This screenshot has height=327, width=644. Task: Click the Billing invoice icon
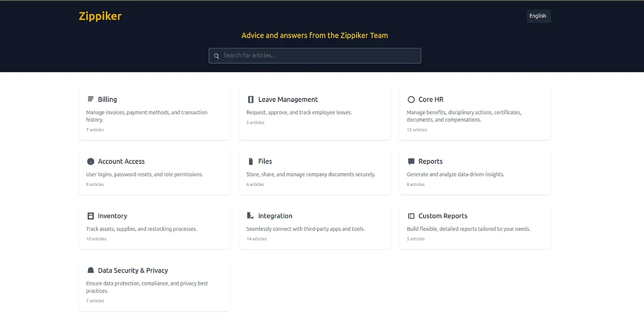tap(90, 99)
